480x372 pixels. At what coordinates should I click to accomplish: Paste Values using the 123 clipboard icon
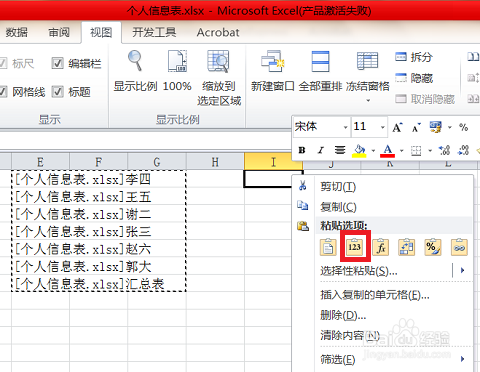pos(354,247)
